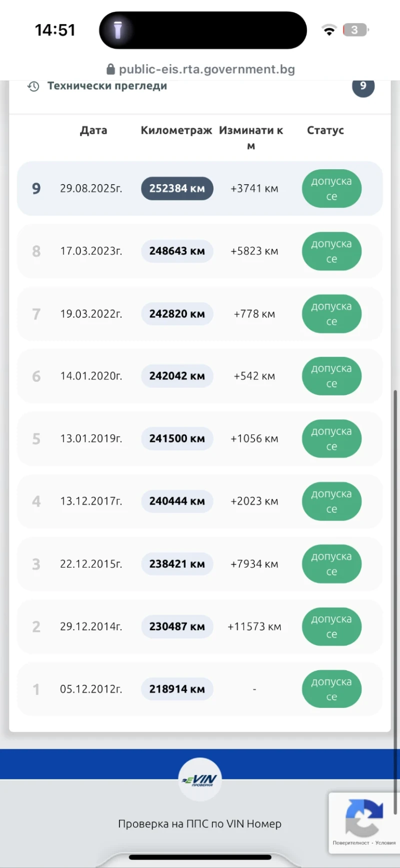Click the eVIN проверка logo

click(200, 779)
